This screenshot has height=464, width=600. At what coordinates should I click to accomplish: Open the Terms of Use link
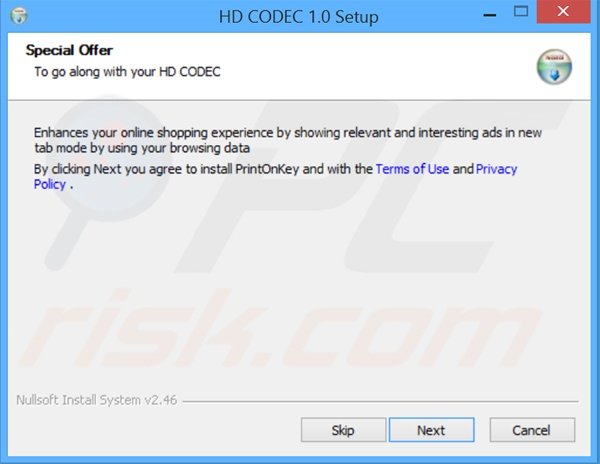412,169
